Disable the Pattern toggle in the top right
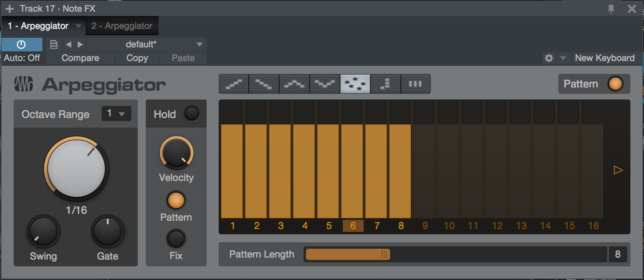 (615, 84)
